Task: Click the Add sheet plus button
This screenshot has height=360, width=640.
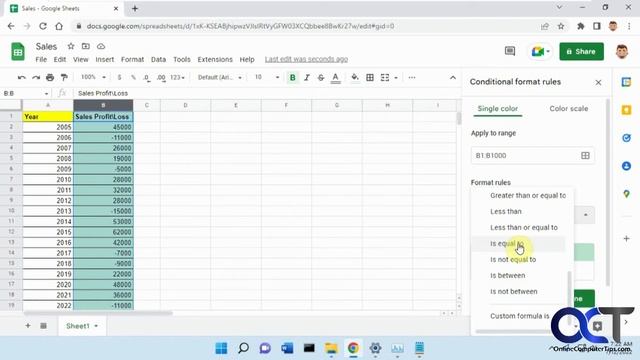Action: (28, 326)
